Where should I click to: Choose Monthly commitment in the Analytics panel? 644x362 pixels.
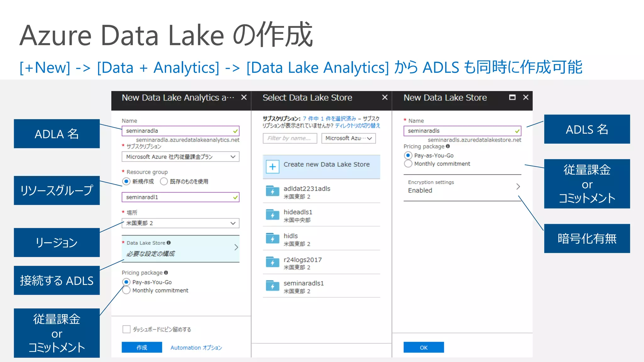click(x=126, y=290)
